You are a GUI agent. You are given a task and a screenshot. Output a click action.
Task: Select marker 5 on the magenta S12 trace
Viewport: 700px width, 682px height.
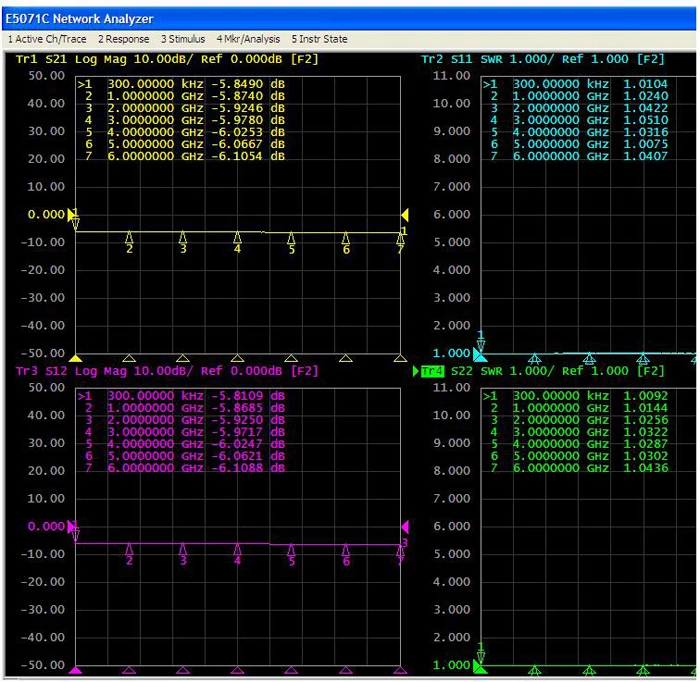292,551
